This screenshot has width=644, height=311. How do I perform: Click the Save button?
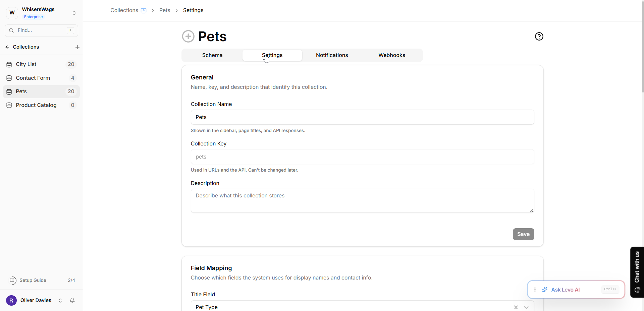523,234
